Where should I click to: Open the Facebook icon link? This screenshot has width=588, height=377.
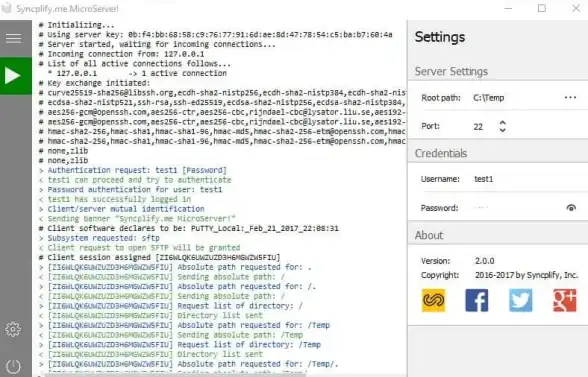click(477, 300)
